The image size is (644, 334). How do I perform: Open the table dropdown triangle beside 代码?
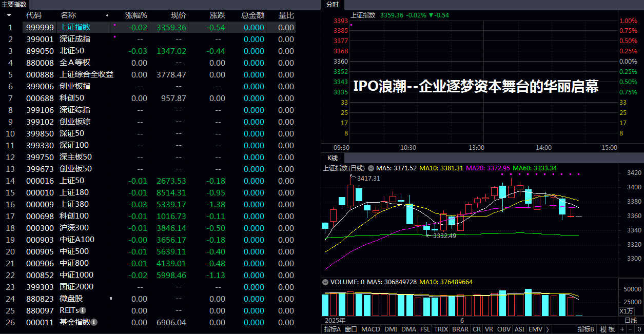(x=9, y=15)
